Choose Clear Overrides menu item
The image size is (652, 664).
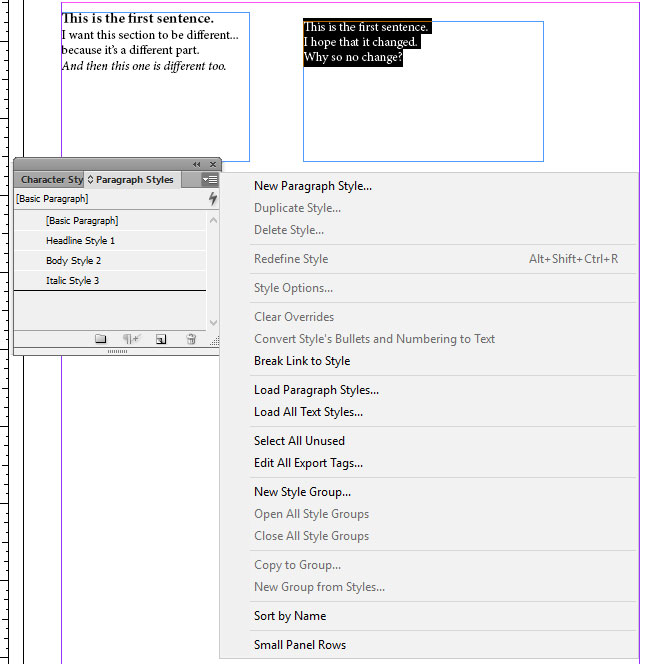point(294,317)
